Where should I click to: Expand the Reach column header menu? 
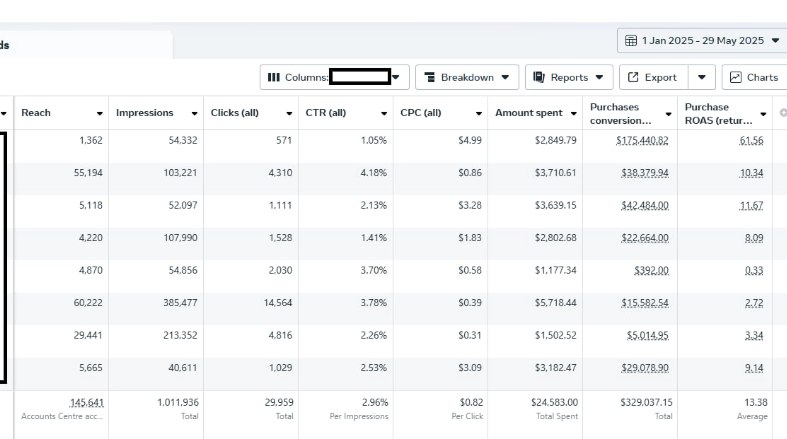(99, 114)
